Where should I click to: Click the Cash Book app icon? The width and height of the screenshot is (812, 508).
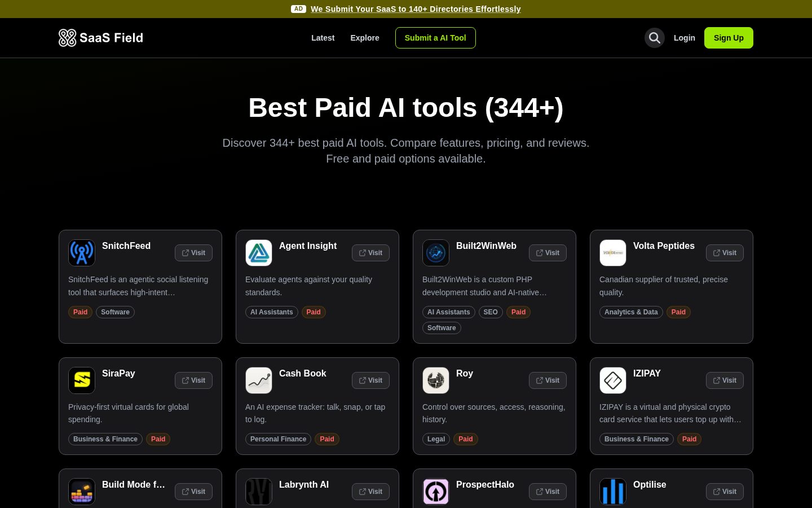pos(259,380)
